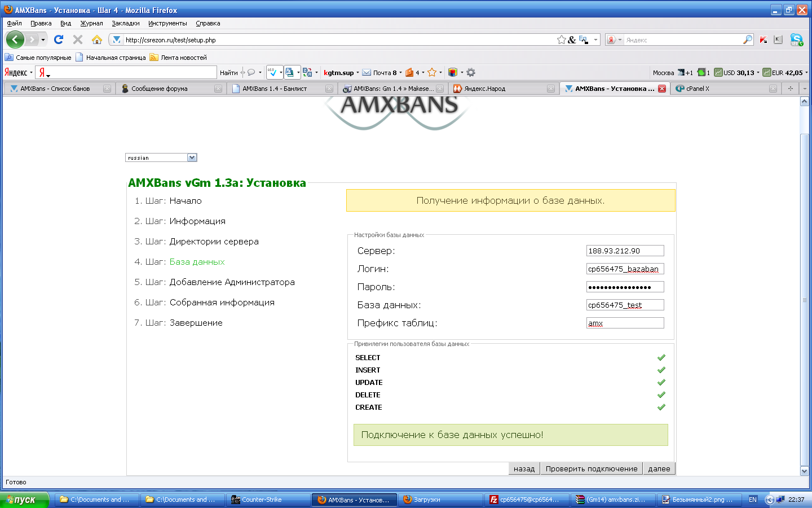Open Самые популярные bookmarks folder
Image resolution: width=812 pixels, height=508 pixels.
38,57
